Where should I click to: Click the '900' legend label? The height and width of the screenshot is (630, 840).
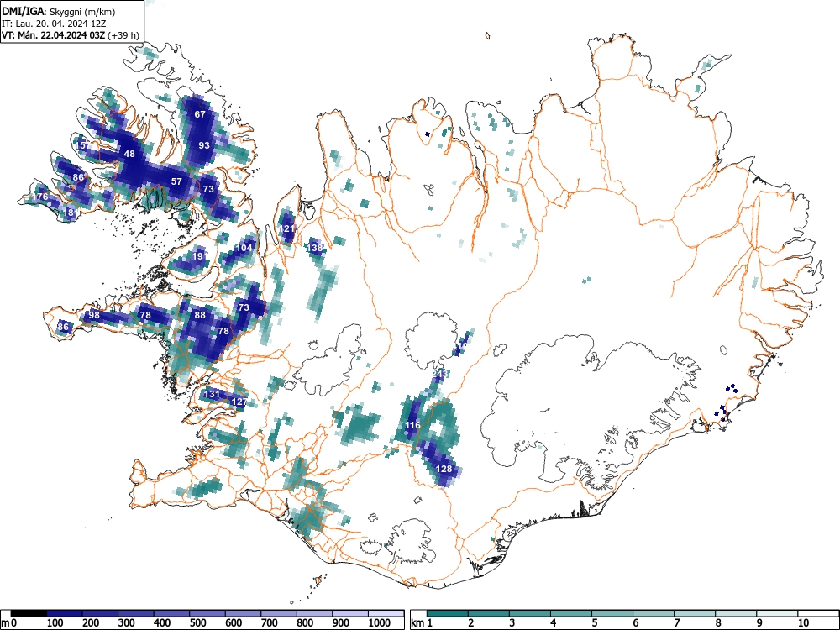(x=341, y=623)
